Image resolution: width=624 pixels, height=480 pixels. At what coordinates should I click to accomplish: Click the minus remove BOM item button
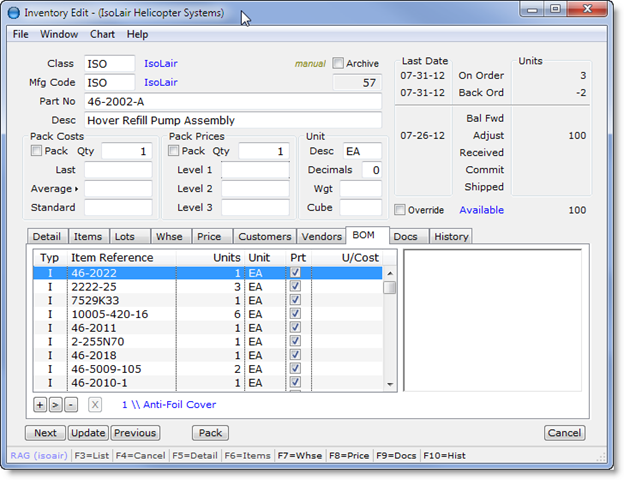70,405
